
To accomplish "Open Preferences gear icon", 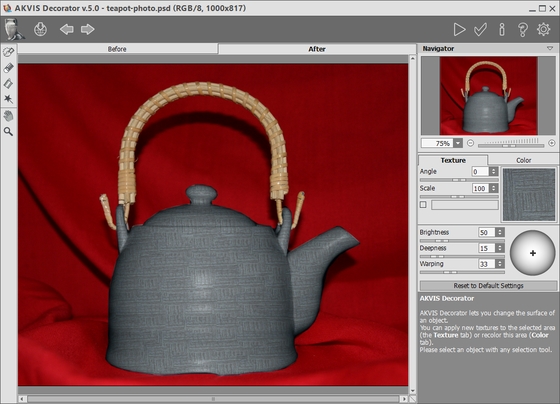I will [x=544, y=29].
